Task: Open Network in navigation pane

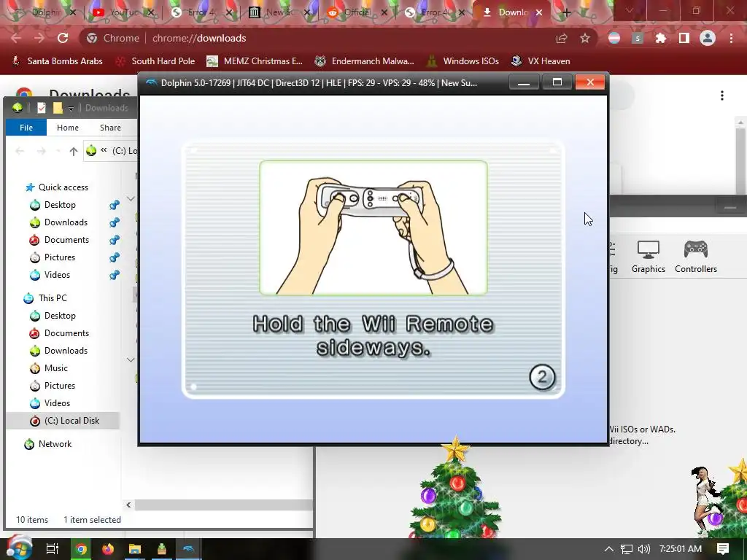Action: (55, 444)
